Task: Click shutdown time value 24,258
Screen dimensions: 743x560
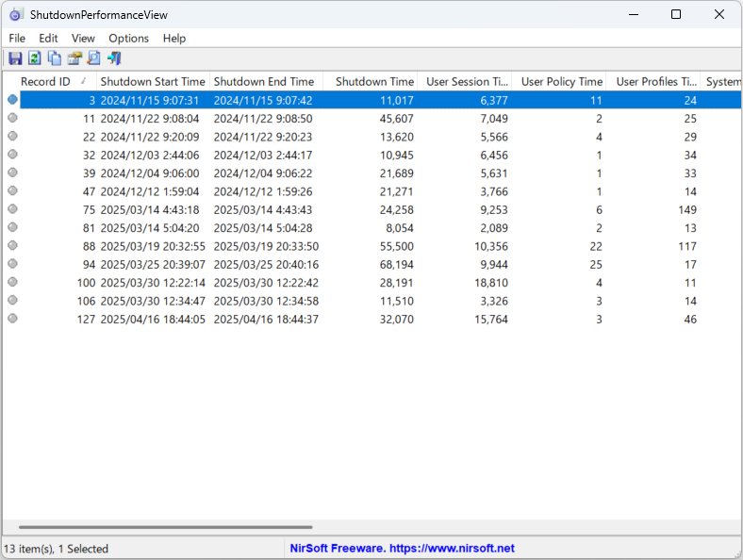Action: click(397, 210)
